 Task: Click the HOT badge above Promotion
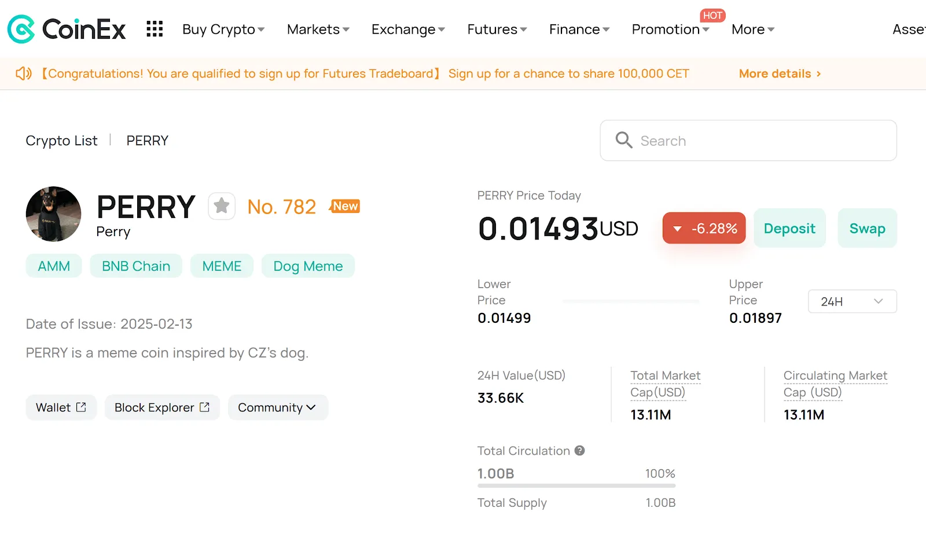pos(712,16)
